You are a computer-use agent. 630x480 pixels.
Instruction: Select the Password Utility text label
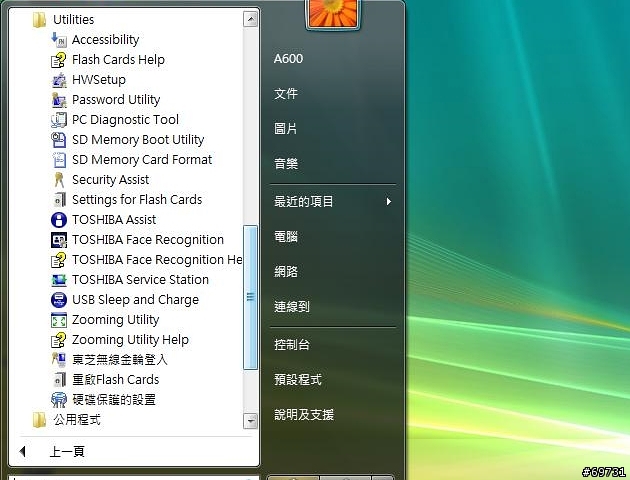(x=116, y=100)
